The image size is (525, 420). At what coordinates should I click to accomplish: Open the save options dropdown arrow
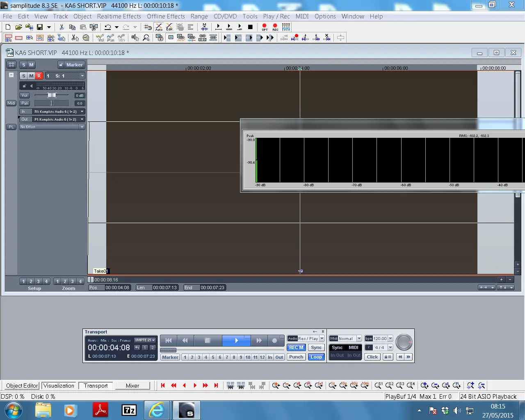(49, 27)
